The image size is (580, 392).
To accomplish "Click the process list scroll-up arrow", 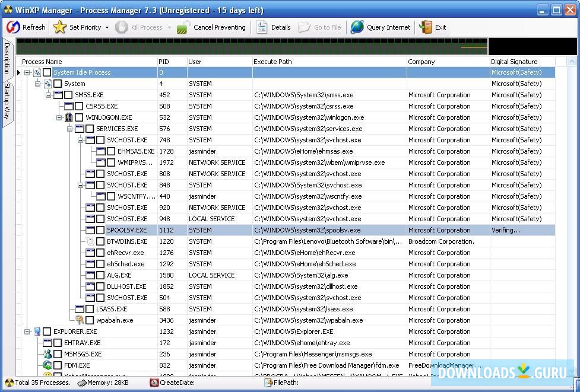I will 572,62.
